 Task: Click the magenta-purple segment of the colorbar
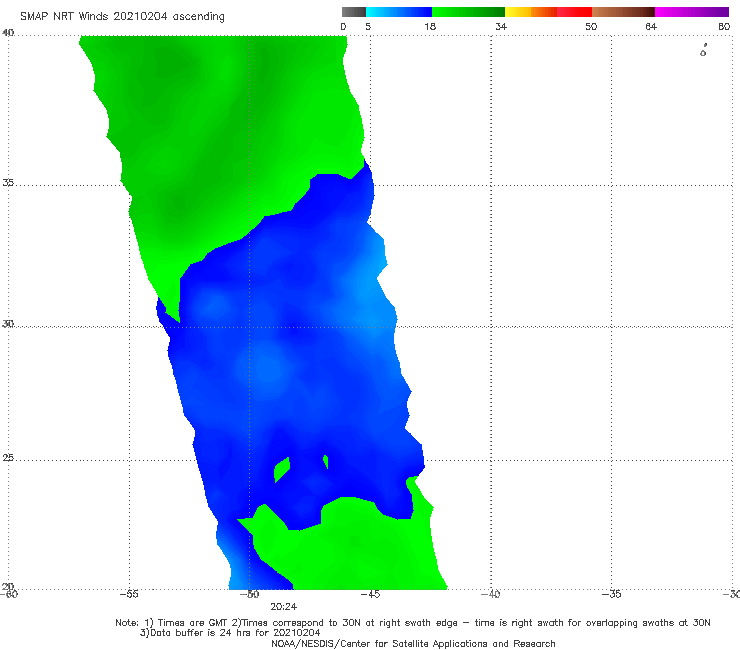(x=692, y=12)
